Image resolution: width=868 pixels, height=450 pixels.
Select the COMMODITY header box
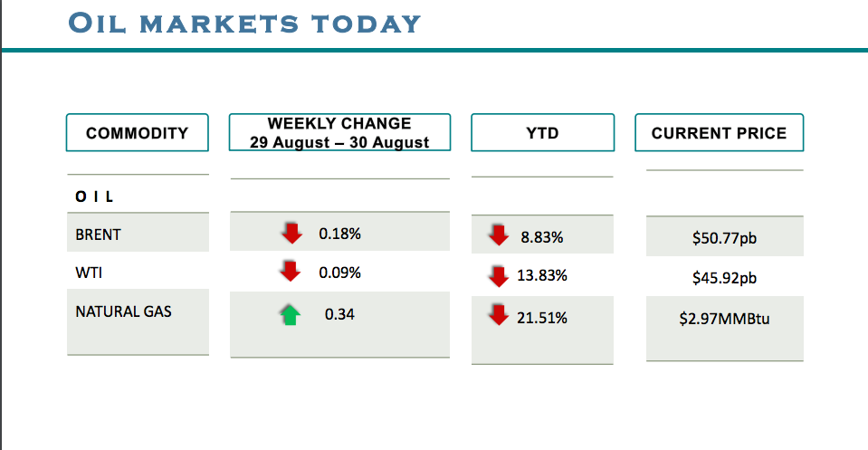pos(138,133)
